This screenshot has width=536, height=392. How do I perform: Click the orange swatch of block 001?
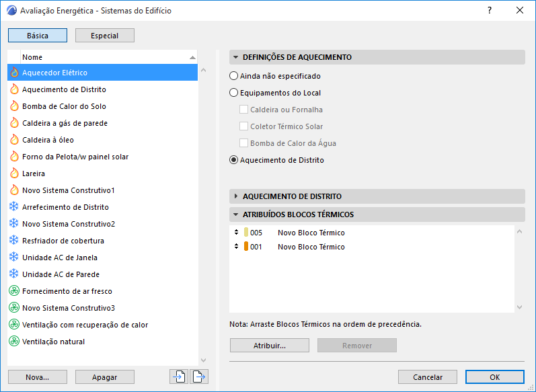(x=246, y=247)
